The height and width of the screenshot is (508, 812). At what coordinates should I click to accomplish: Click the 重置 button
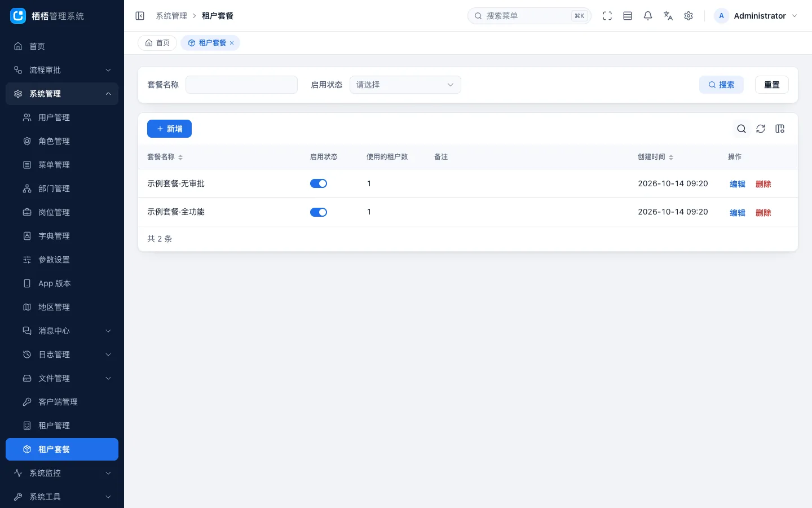pyautogui.click(x=772, y=85)
